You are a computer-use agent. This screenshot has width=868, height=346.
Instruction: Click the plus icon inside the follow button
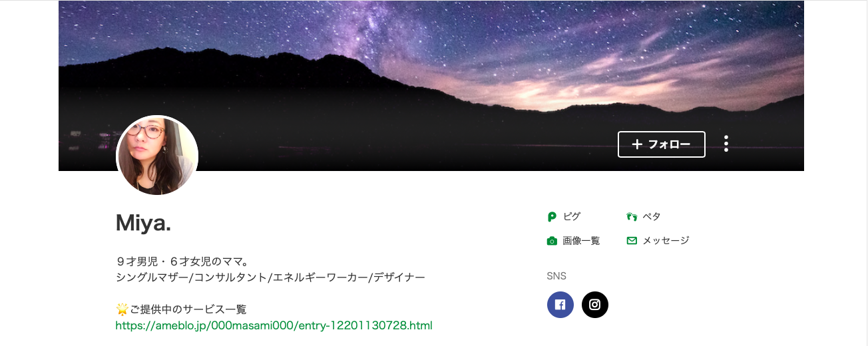point(637,144)
